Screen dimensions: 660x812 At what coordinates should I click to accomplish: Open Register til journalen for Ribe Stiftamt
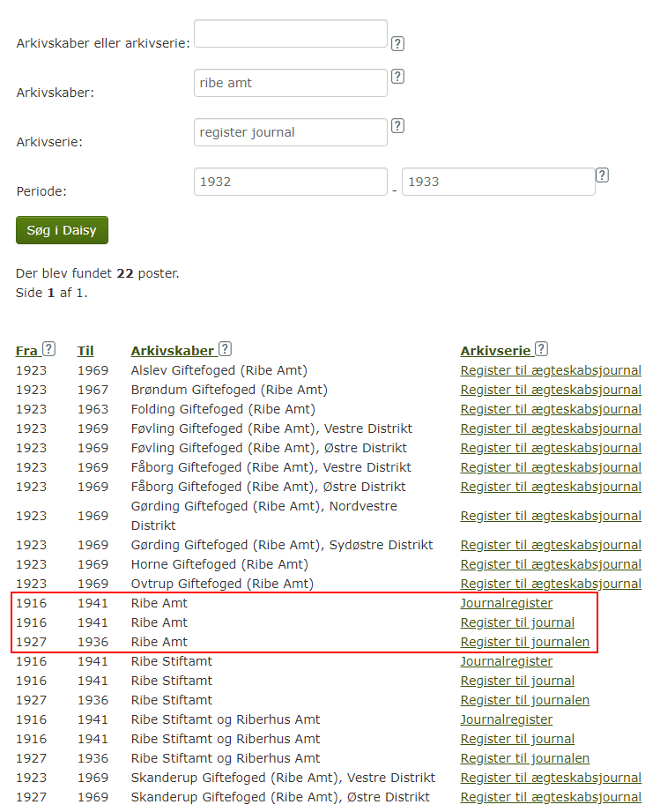click(525, 701)
